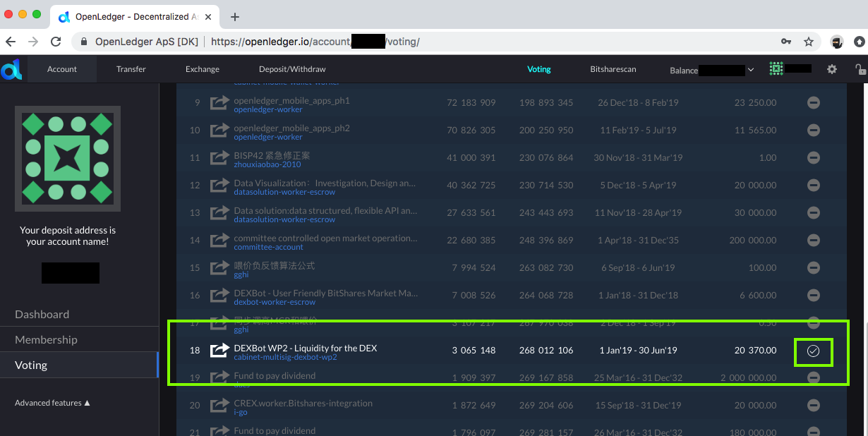Open the Deposit/Withdraw tab
The height and width of the screenshot is (436, 868).
click(x=292, y=69)
